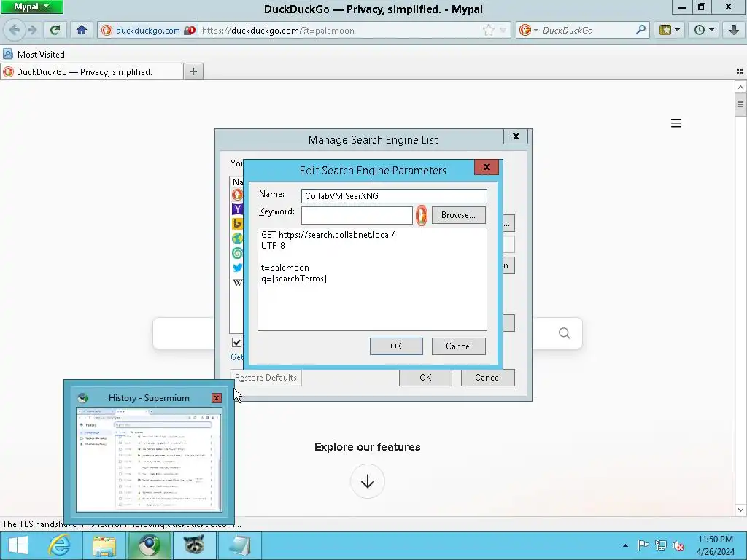The image size is (747, 560).
Task: Select the Yahoo engine icon in the list
Action: 237,209
